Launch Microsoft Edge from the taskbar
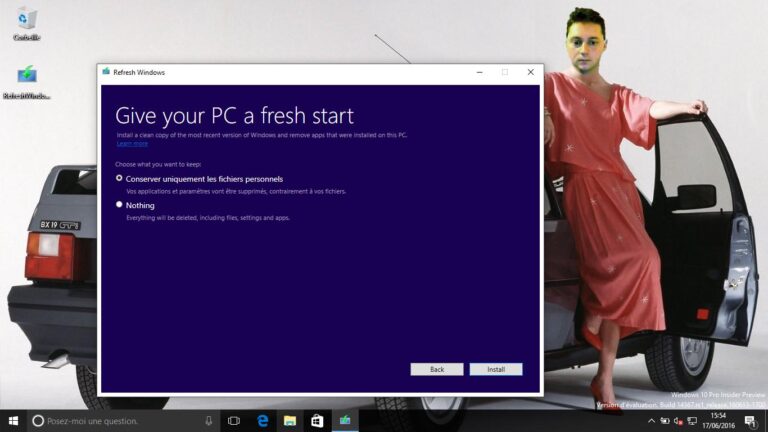 [263, 421]
